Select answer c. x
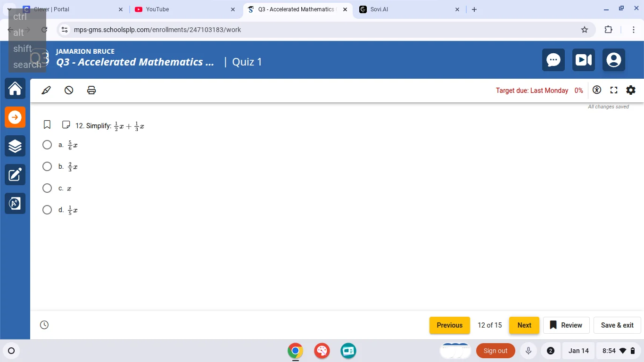Viewport: 644px width, 362px height. click(x=47, y=188)
